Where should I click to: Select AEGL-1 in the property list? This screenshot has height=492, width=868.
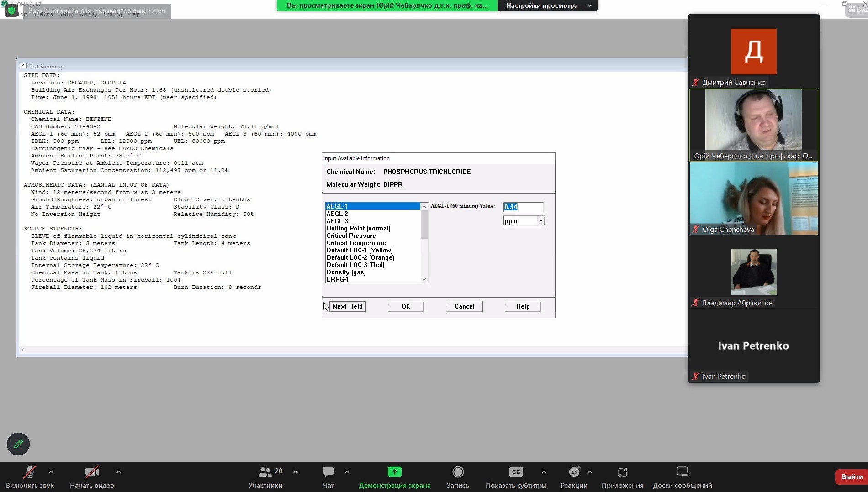tap(372, 206)
